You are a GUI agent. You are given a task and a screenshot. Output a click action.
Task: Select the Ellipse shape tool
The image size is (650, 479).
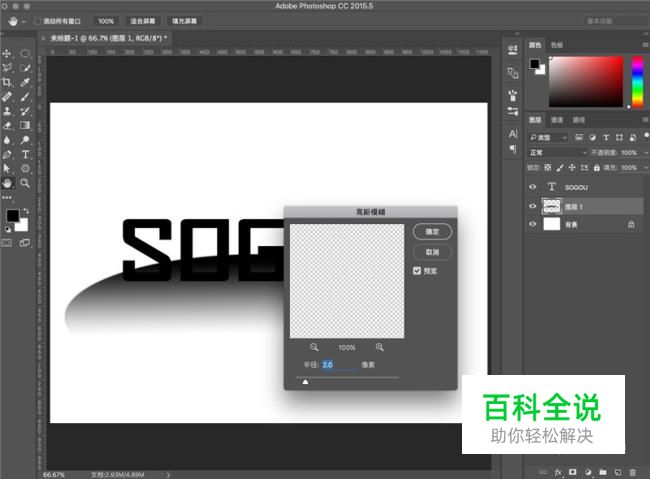pyautogui.click(x=25, y=168)
